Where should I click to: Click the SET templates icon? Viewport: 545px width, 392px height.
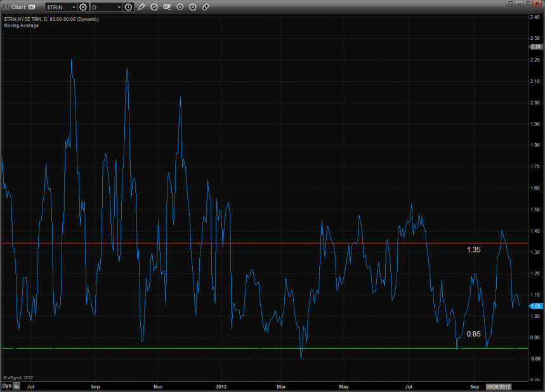click(167, 7)
